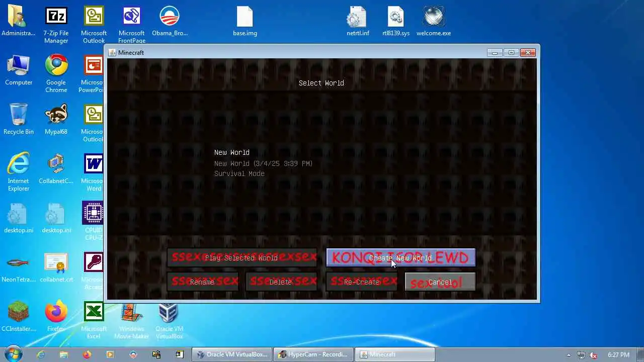The height and width of the screenshot is (362, 644).
Task: Select the CollabnetC... desktop icon
Action: click(x=56, y=169)
